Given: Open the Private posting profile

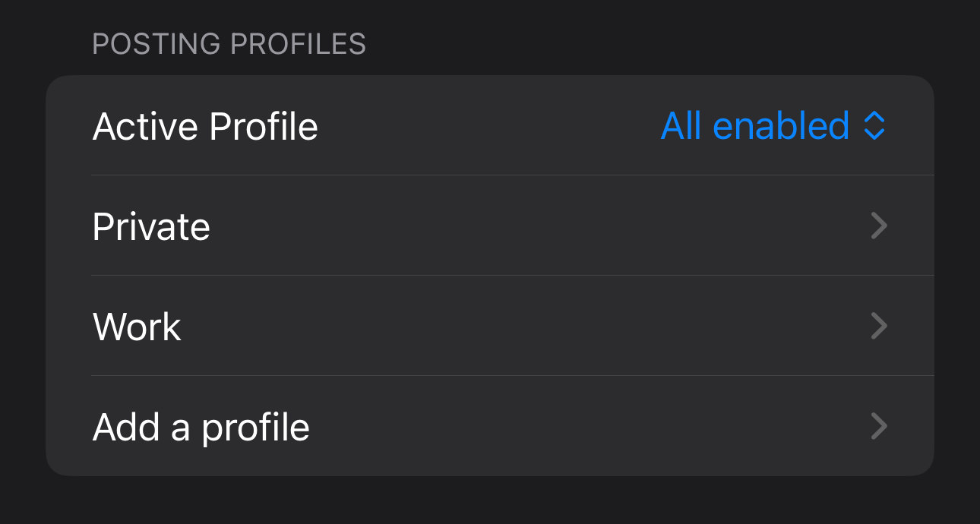Looking at the screenshot, I should [x=489, y=226].
